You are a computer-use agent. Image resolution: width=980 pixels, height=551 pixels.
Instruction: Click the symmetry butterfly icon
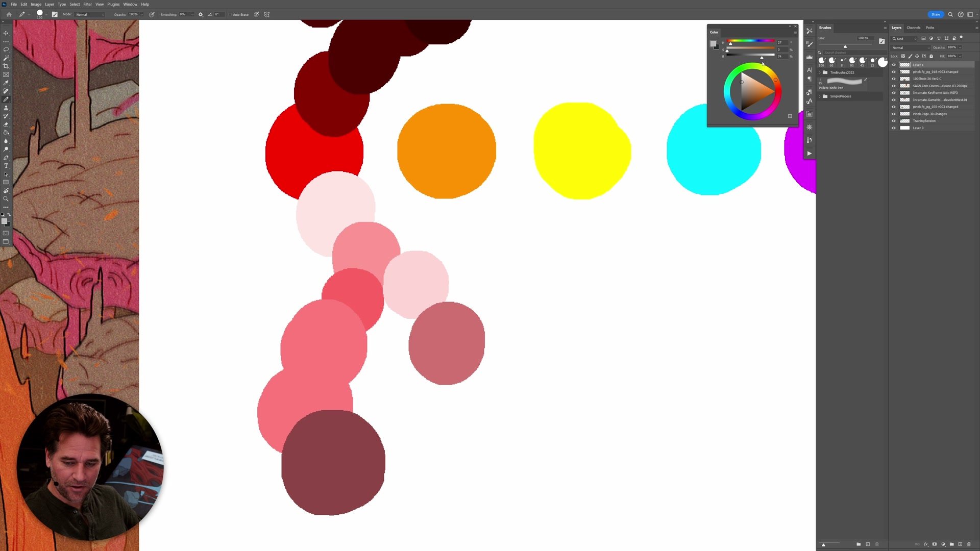[266, 14]
